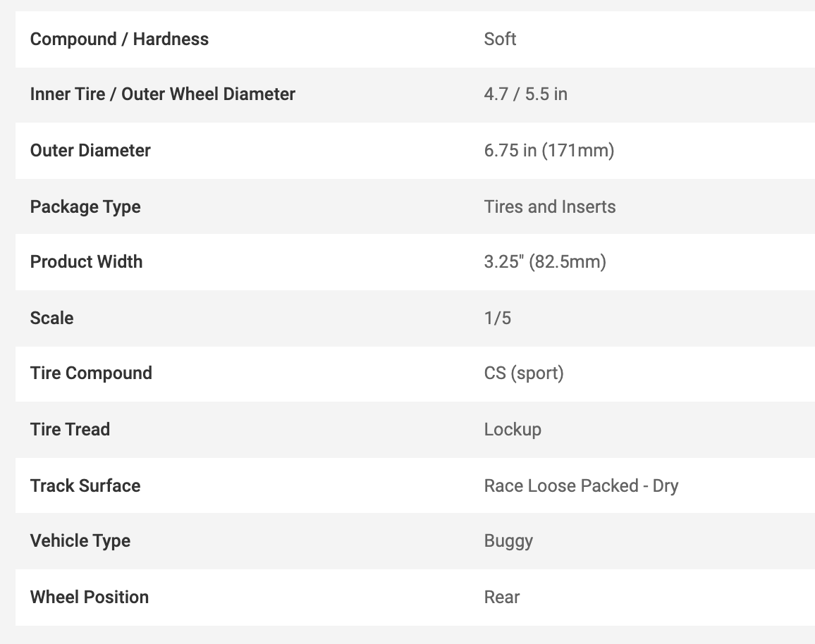
Task: Select the Rear wheel position value
Action: (x=501, y=597)
